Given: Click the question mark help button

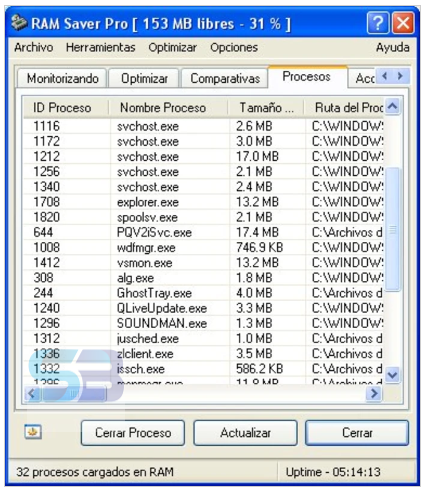Looking at the screenshot, I should click(378, 23).
